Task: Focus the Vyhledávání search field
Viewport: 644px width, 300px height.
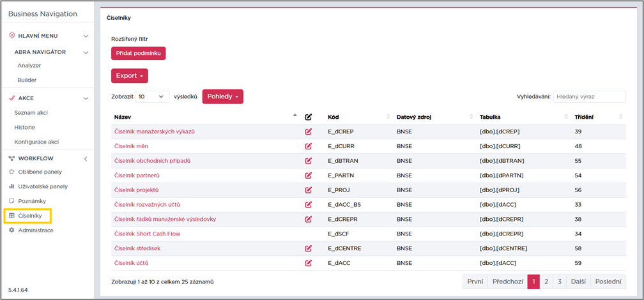Action: (x=589, y=97)
